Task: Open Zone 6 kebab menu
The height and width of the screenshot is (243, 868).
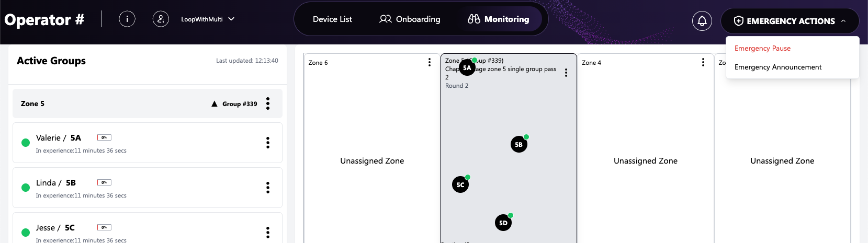Action: pos(430,62)
